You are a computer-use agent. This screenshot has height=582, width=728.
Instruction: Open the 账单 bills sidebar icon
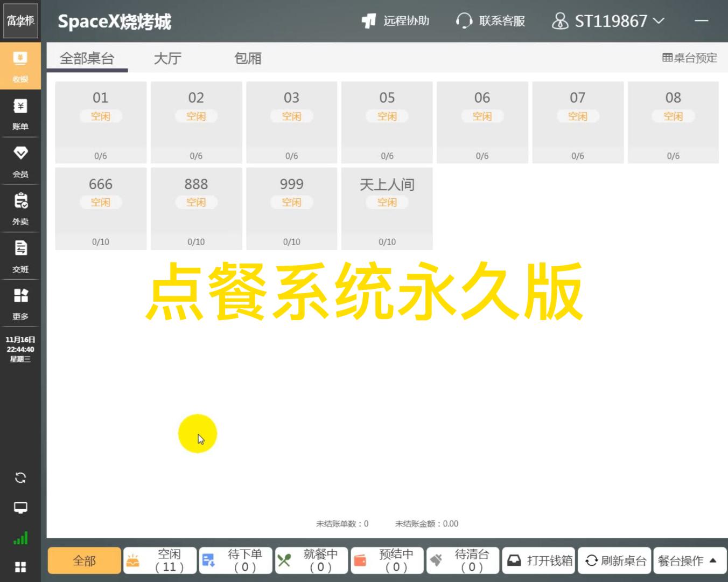click(x=20, y=114)
